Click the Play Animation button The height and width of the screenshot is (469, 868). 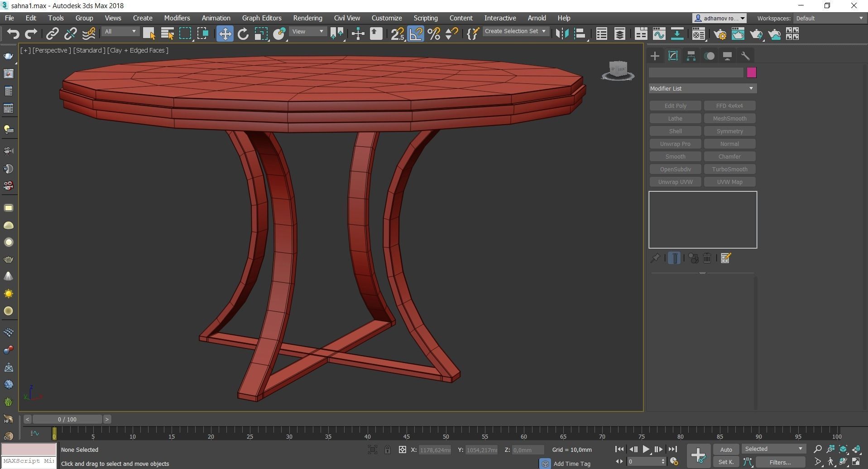click(646, 450)
